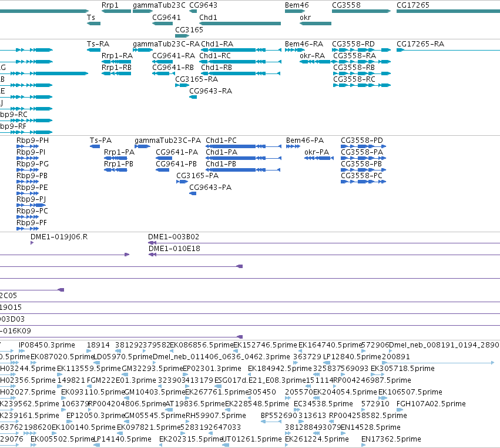Image resolution: width=500 pixels, height=448 pixels.
Task: Select the Bem46-PA protein
Action: click(x=293, y=146)
